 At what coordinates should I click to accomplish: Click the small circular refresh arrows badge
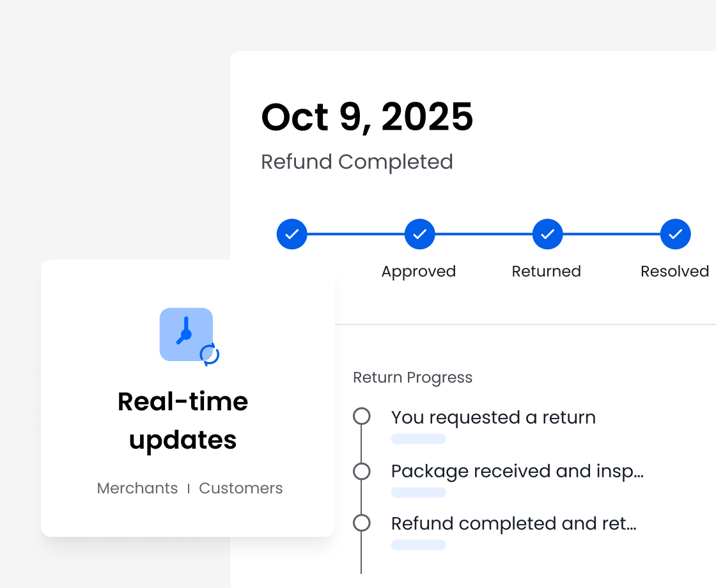[209, 354]
